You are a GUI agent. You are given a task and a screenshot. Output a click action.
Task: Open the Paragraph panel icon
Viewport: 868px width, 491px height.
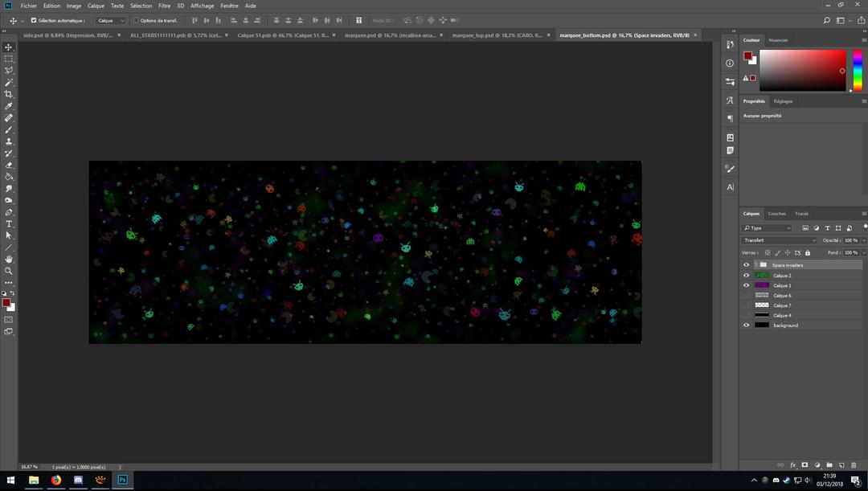(730, 118)
